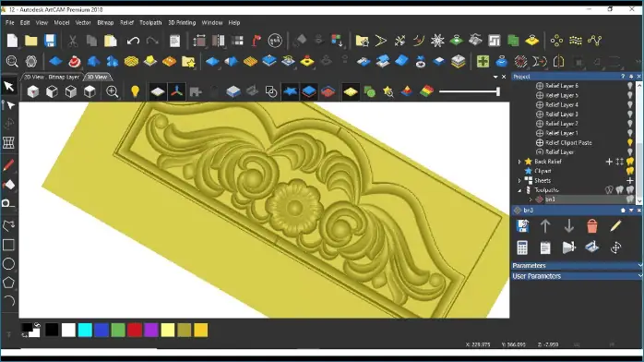Switch to the 3D View tab
This screenshot has height=362, width=644.
coord(97,77)
